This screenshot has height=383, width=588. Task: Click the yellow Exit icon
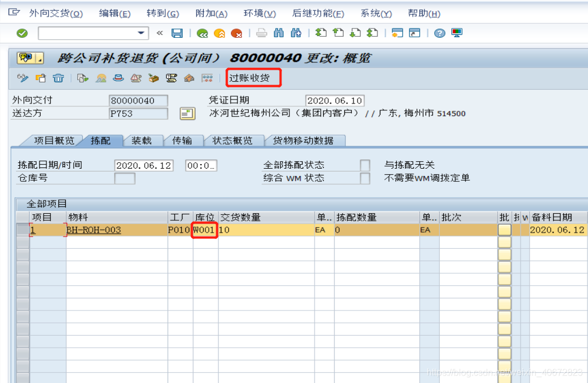click(220, 33)
